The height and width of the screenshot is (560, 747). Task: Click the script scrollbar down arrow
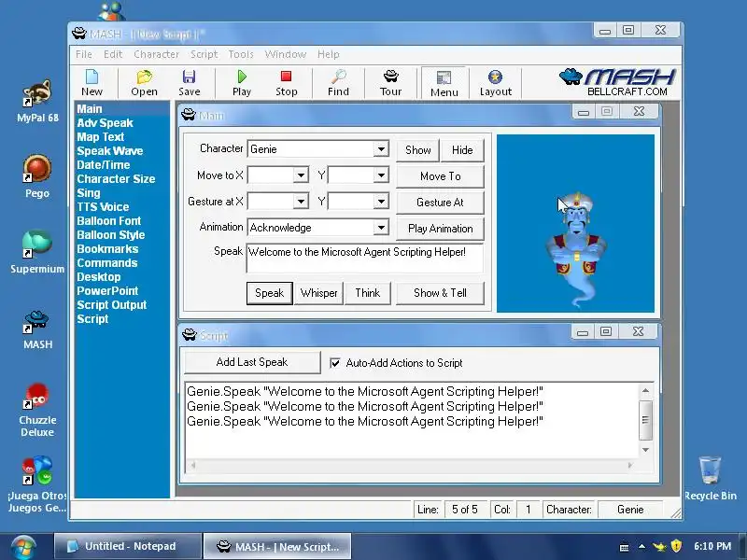click(645, 450)
